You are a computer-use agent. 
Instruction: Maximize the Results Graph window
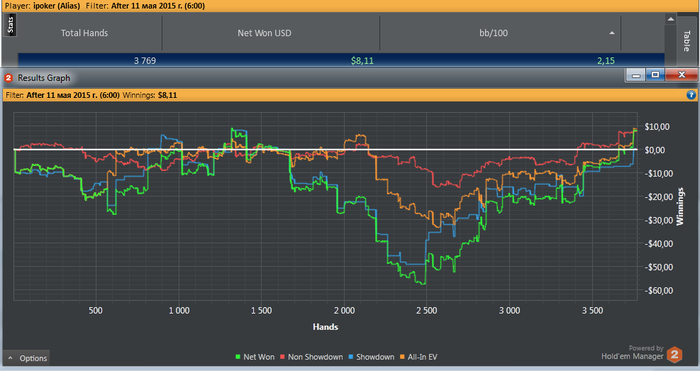pyautogui.click(x=655, y=75)
